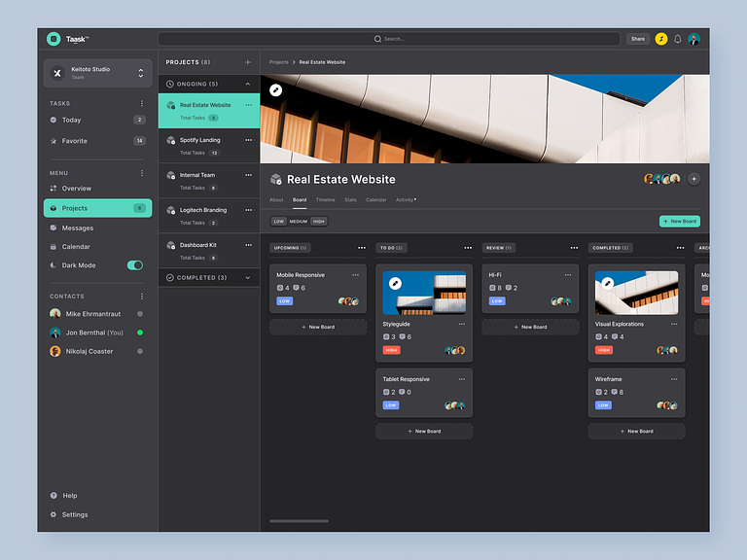747x560 pixels.
Task: Toggle the HIGH priority filter
Action: [x=319, y=222]
